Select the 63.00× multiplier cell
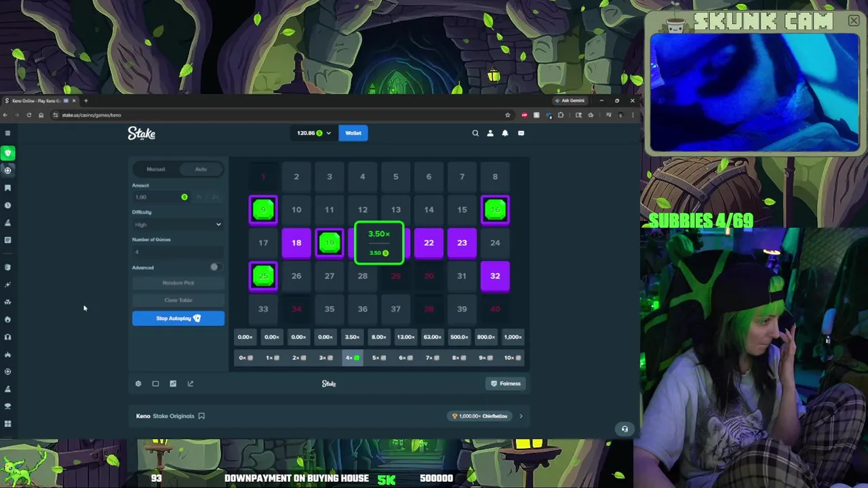Screen dimensions: 868x488 click(x=432, y=337)
